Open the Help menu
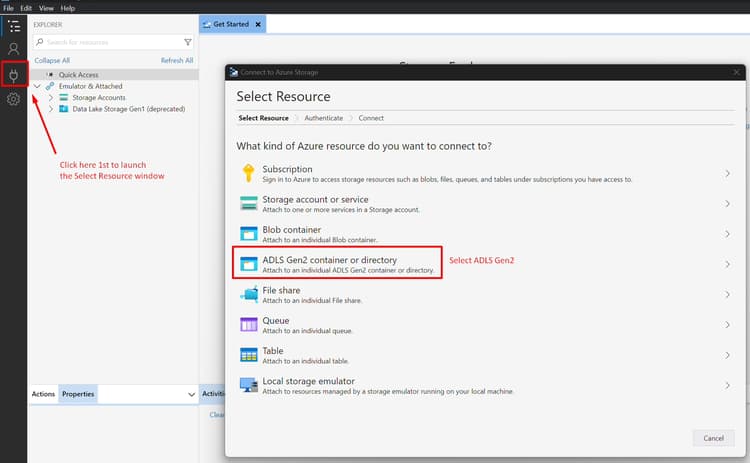This screenshot has width=750, height=463. point(67,8)
